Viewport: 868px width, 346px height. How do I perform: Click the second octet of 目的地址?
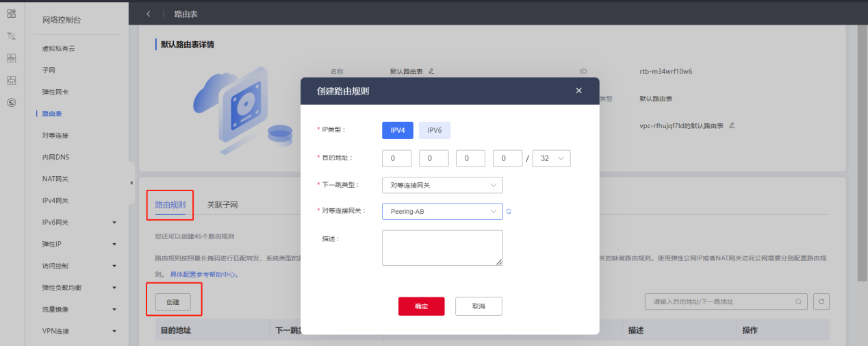pyautogui.click(x=434, y=158)
